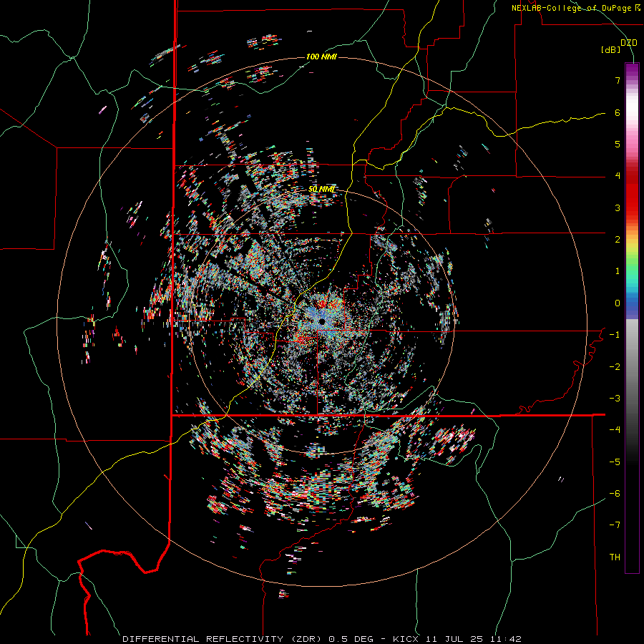Click the DZD legend title
Screen dimensions: 644x644
click(x=629, y=42)
